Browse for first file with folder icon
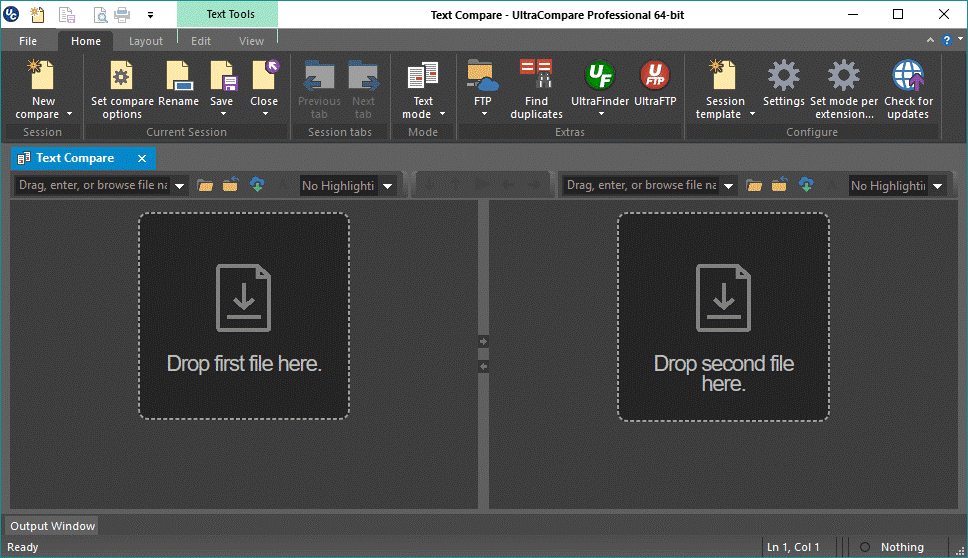This screenshot has width=968, height=558. [205, 185]
